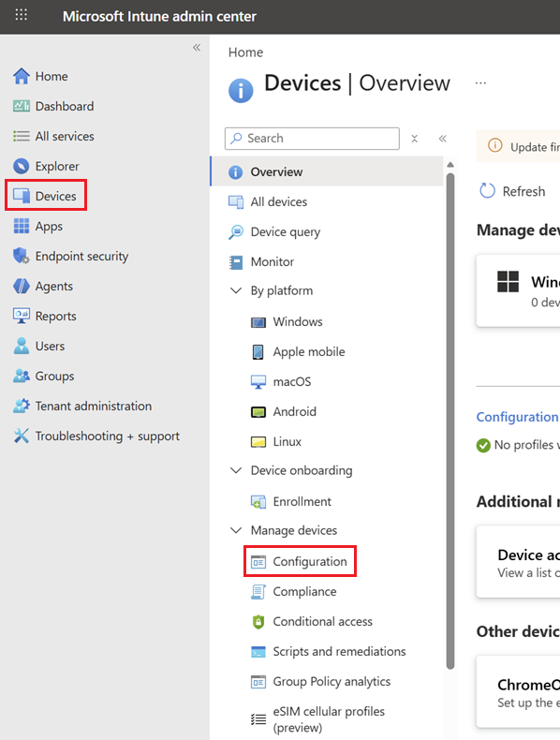The width and height of the screenshot is (560, 740).
Task: Click the Agents icon in sidebar
Action: [x=22, y=286]
